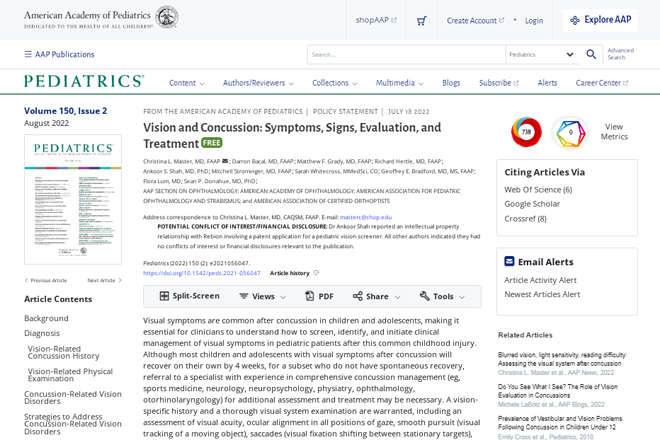Image resolution: width=660 pixels, height=440 pixels.
Task: Click the FREE access badge
Action: pos(212,143)
